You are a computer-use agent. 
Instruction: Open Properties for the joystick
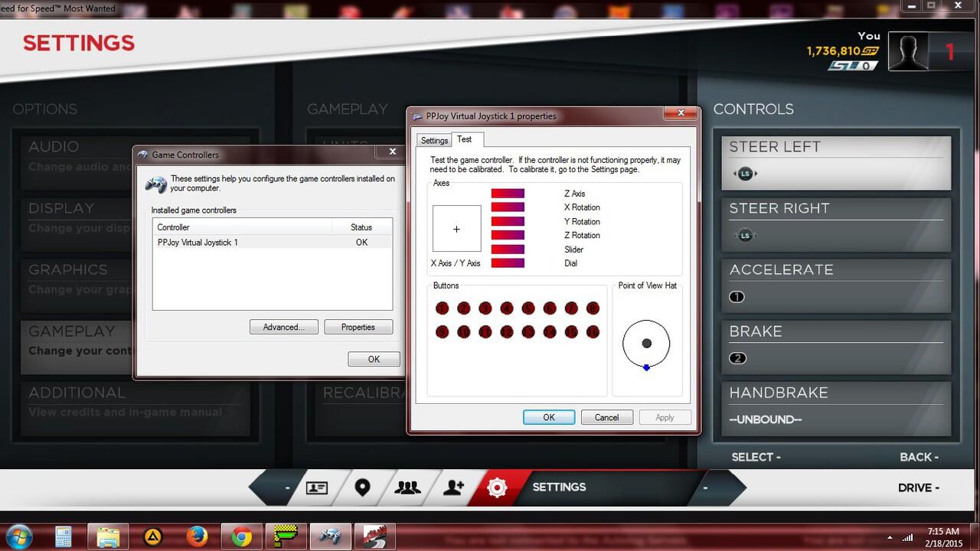tap(358, 327)
